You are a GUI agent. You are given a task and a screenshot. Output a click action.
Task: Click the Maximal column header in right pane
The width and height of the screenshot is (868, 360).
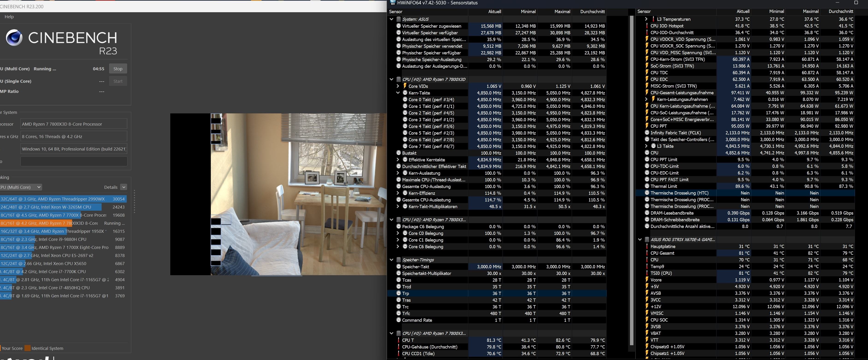803,12
